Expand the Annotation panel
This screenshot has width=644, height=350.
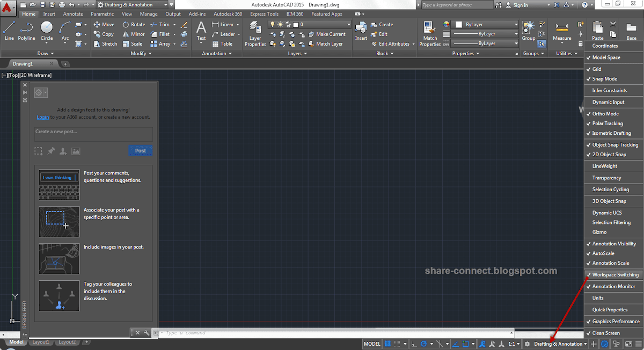[x=216, y=54]
